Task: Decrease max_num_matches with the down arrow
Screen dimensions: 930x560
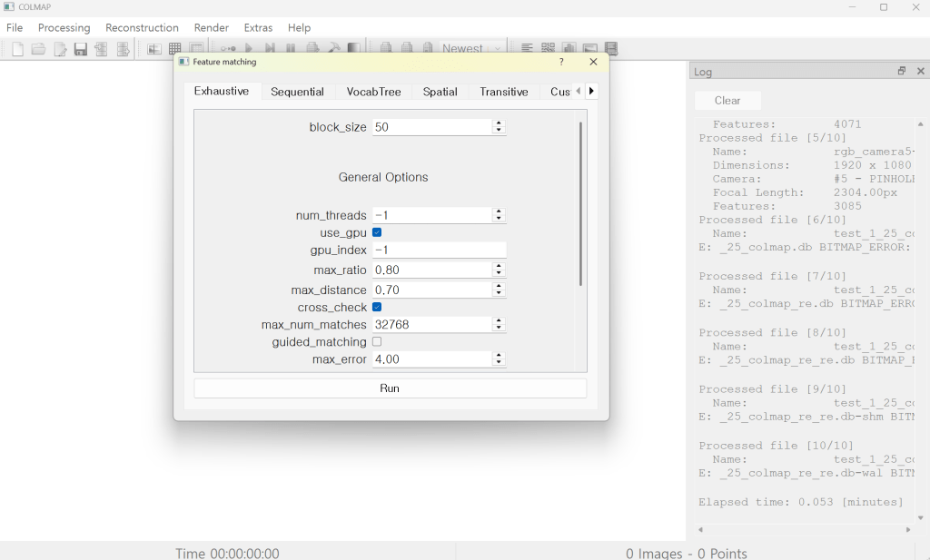Action: (x=499, y=329)
